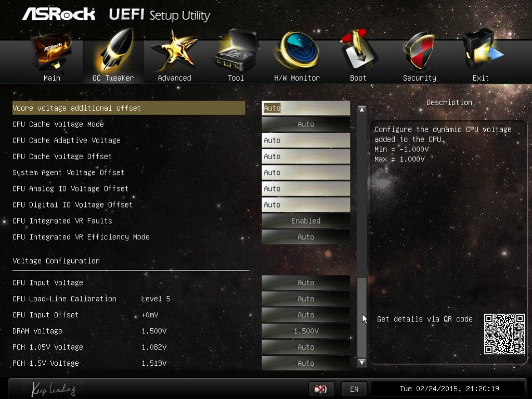Select CPU Digital IO Voltage Offset label
The width and height of the screenshot is (532, 399).
73,205
